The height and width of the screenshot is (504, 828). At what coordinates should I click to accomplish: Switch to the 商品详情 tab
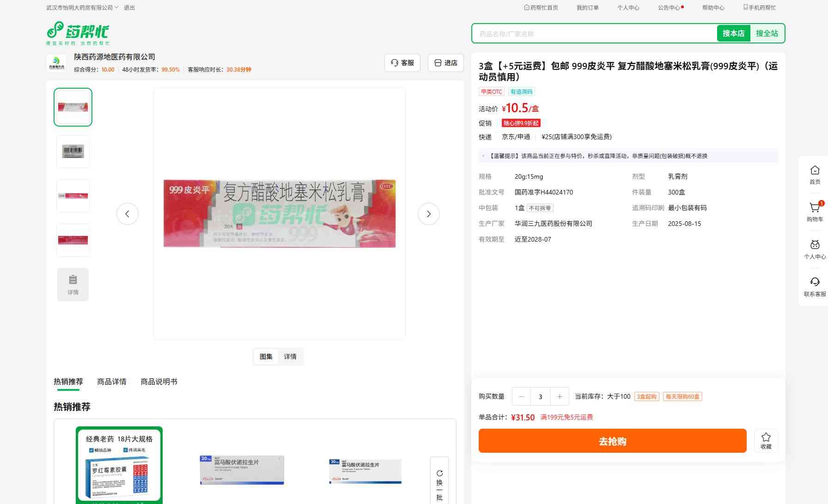tap(111, 382)
